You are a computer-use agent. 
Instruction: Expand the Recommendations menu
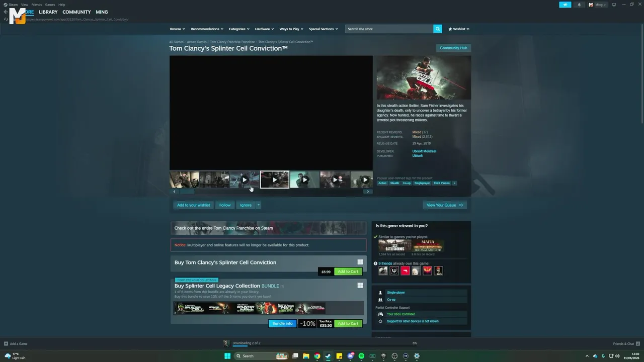207,29
